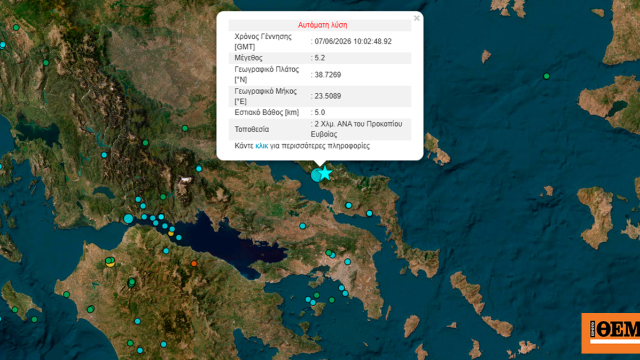Select the 'Γεωγραφικό Πλάτος [°N]' label
Viewport: 640px width, 360px height.
pos(267,74)
